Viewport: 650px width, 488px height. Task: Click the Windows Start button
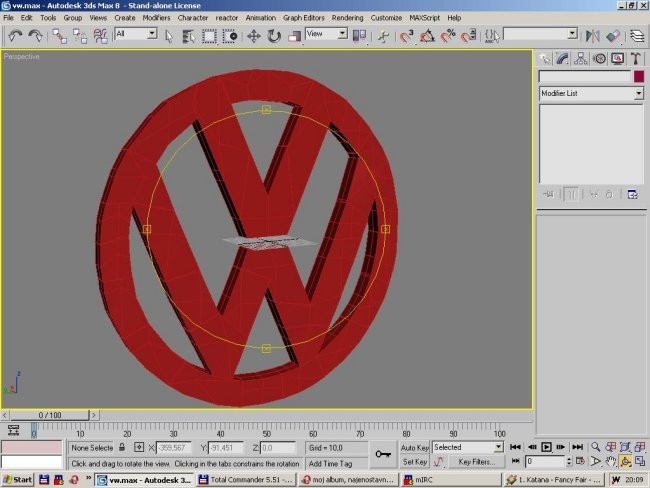[x=17, y=480]
